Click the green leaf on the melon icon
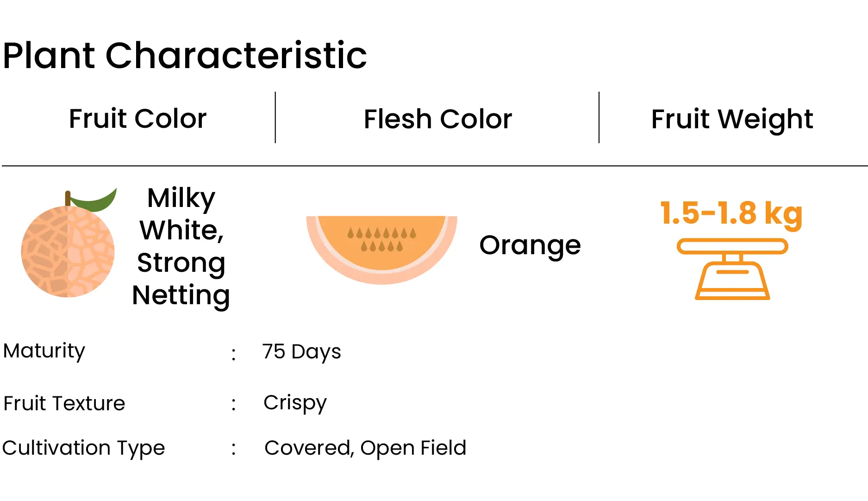 94,200
